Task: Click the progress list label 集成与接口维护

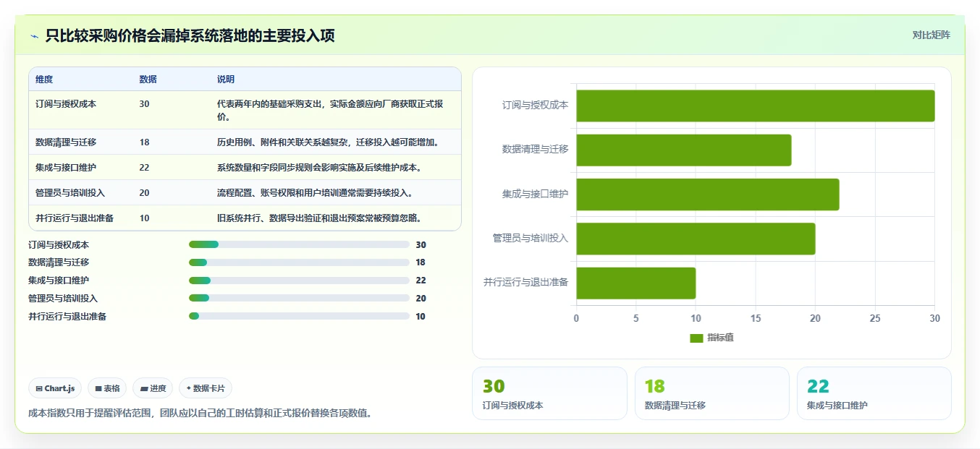Action: click(x=59, y=281)
